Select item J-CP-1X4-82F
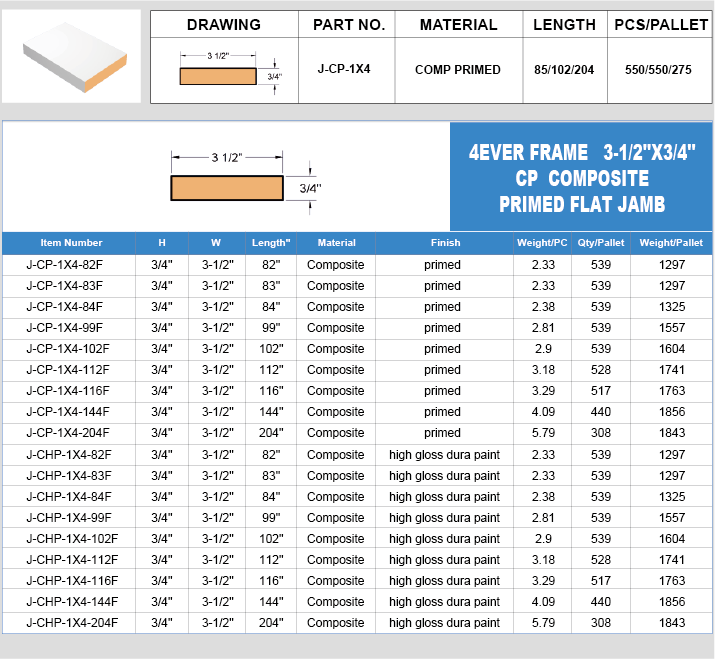The height and width of the screenshot is (659, 715). click(x=65, y=265)
